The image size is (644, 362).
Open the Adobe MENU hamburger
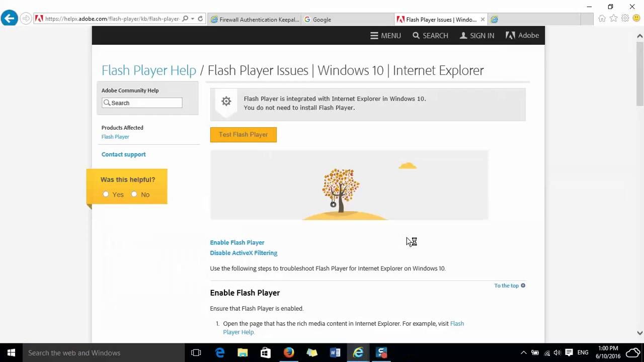point(385,36)
